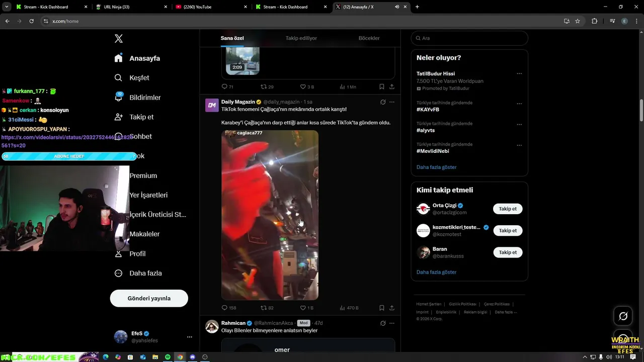Image resolution: width=644 pixels, height=362 pixels.
Task: Open the Premium sidebar item
Action: tap(143, 176)
